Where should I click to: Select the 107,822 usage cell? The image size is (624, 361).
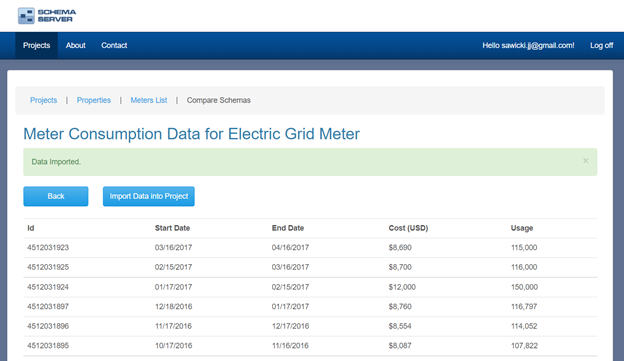tap(524, 345)
